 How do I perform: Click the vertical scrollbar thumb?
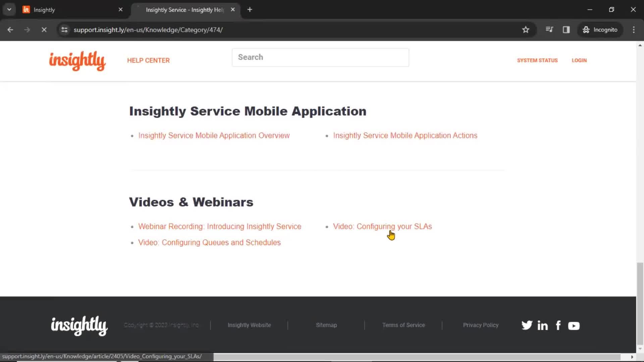[640, 304]
